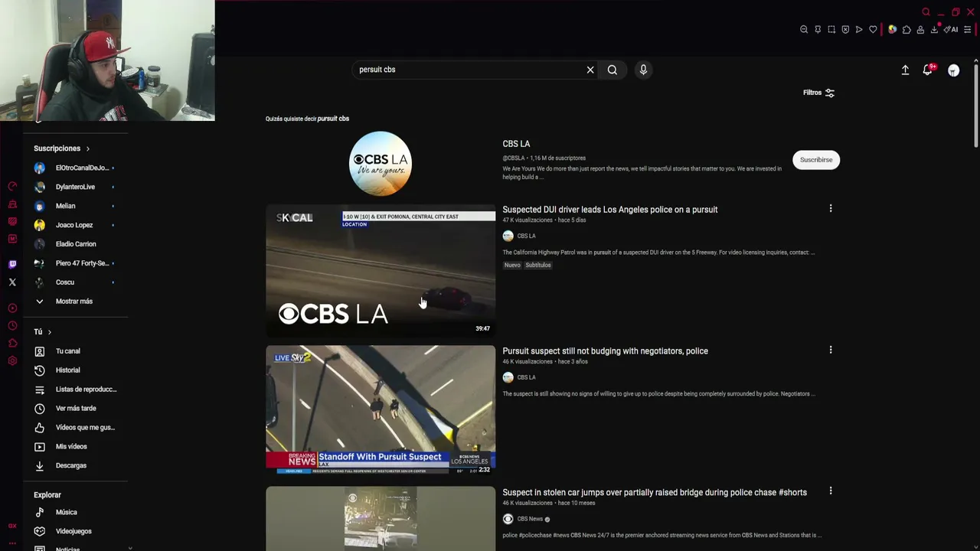Open the easy setup sliders icon
This screenshot has width=980, height=551.
968,30
